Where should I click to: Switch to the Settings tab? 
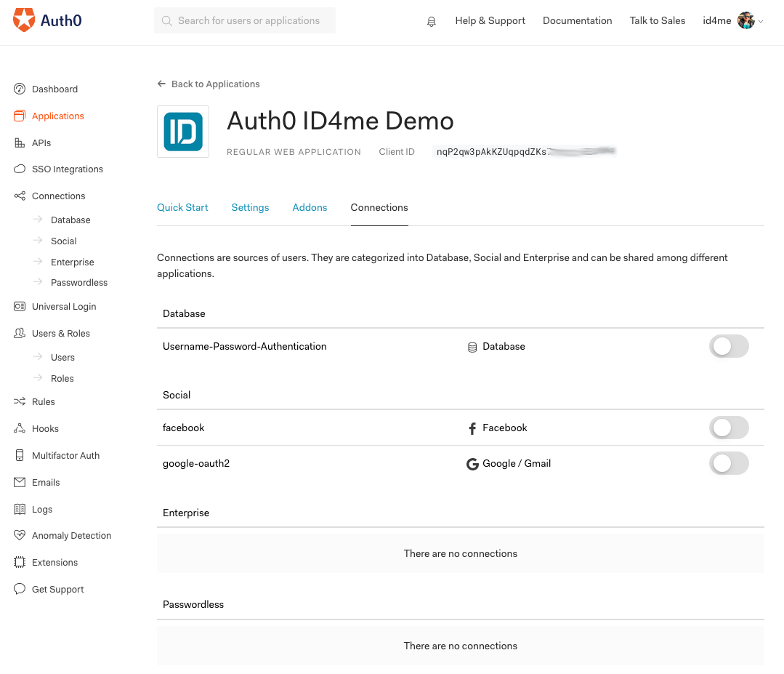point(250,208)
